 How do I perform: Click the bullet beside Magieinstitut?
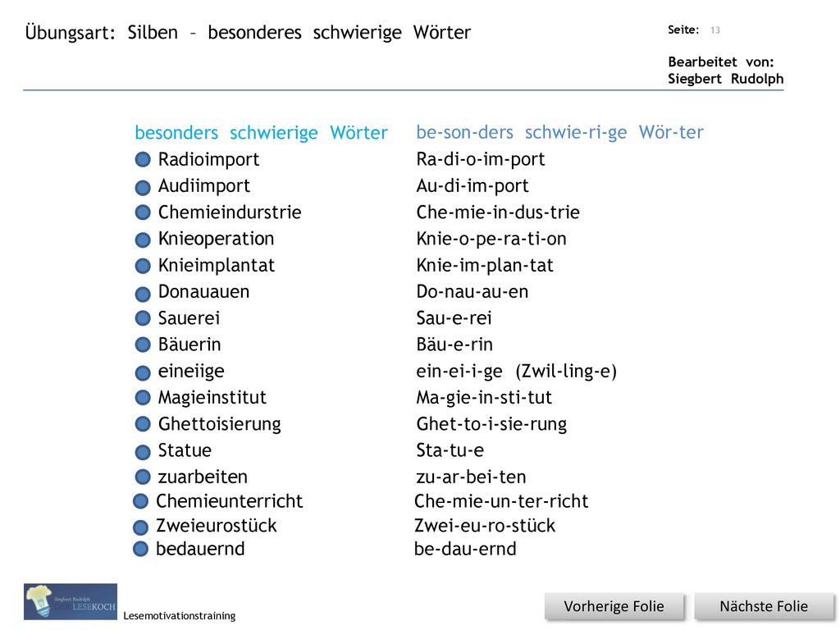click(x=143, y=398)
